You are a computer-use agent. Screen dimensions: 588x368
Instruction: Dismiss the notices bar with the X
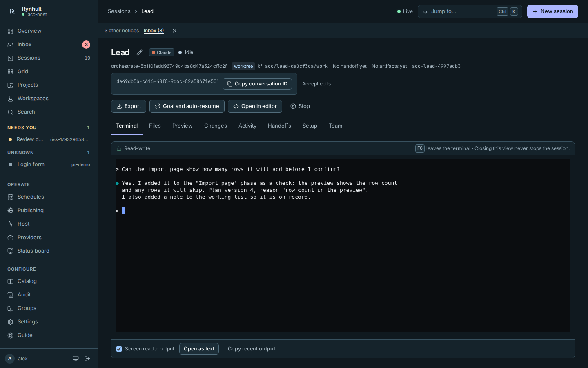tap(174, 31)
